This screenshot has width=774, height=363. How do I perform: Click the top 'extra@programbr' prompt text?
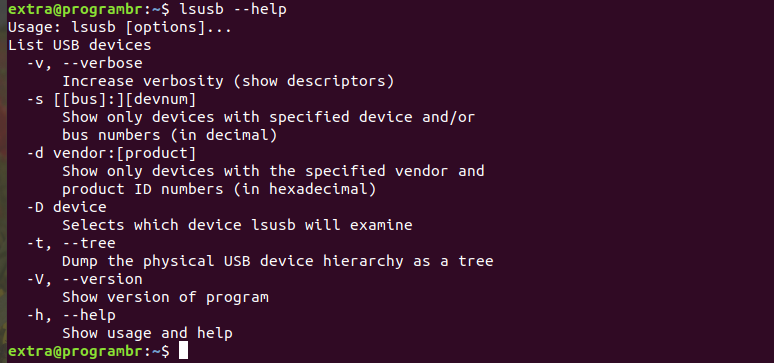(75, 9)
